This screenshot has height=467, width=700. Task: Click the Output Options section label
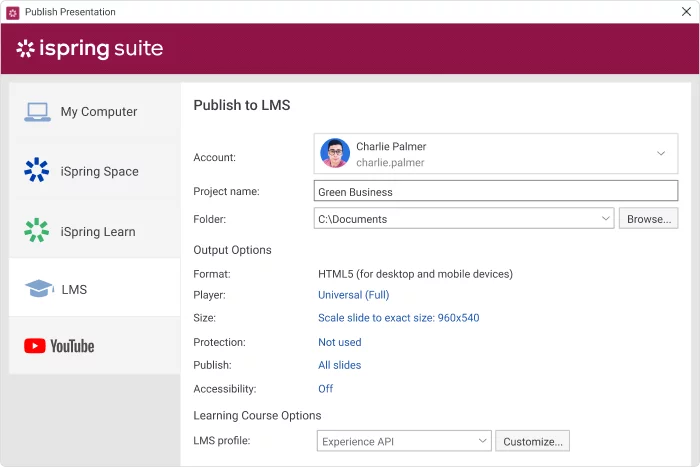pyautogui.click(x=232, y=250)
